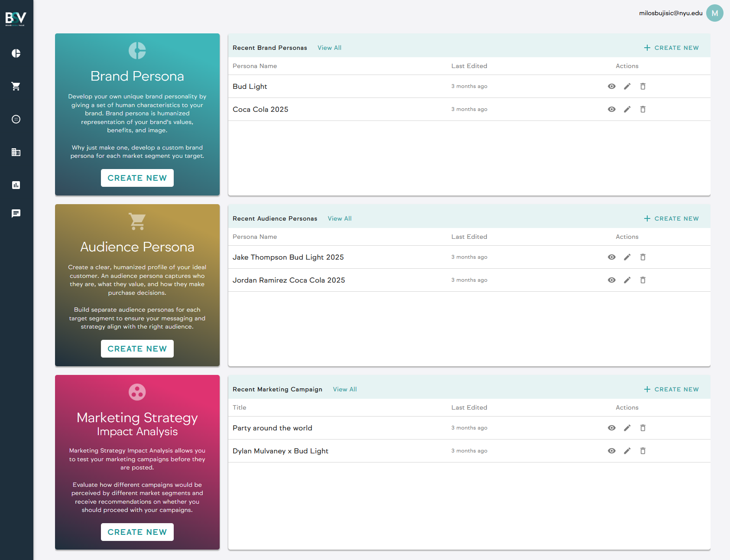Open Brand Persona from sidebar pie icon
The image size is (730, 560).
click(x=16, y=53)
